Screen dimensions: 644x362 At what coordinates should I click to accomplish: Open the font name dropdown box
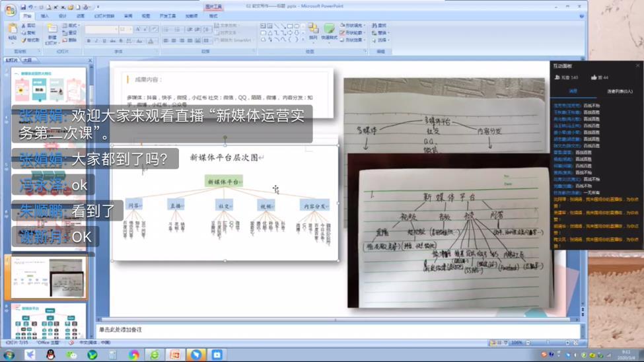coord(101,30)
